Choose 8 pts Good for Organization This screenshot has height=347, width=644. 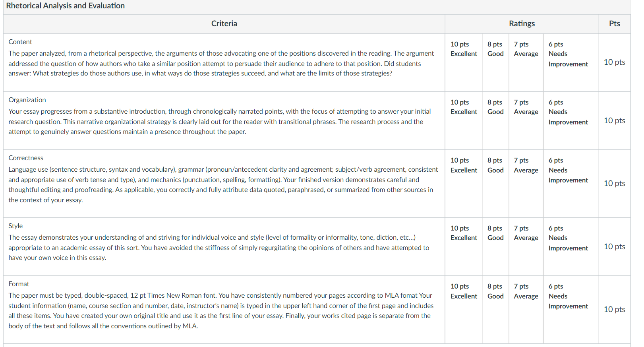495,120
